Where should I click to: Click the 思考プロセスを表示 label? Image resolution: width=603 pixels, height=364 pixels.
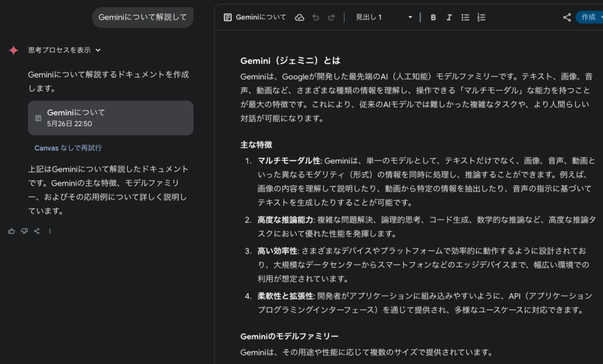[59, 50]
